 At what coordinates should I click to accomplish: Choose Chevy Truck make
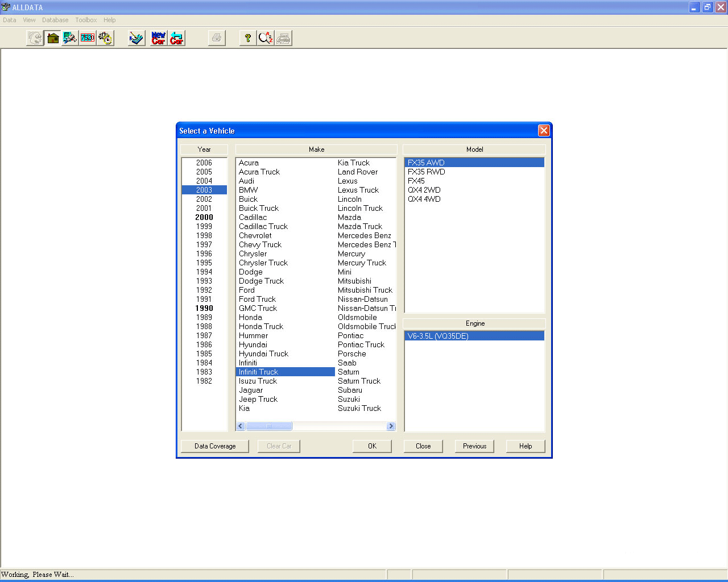coord(260,244)
